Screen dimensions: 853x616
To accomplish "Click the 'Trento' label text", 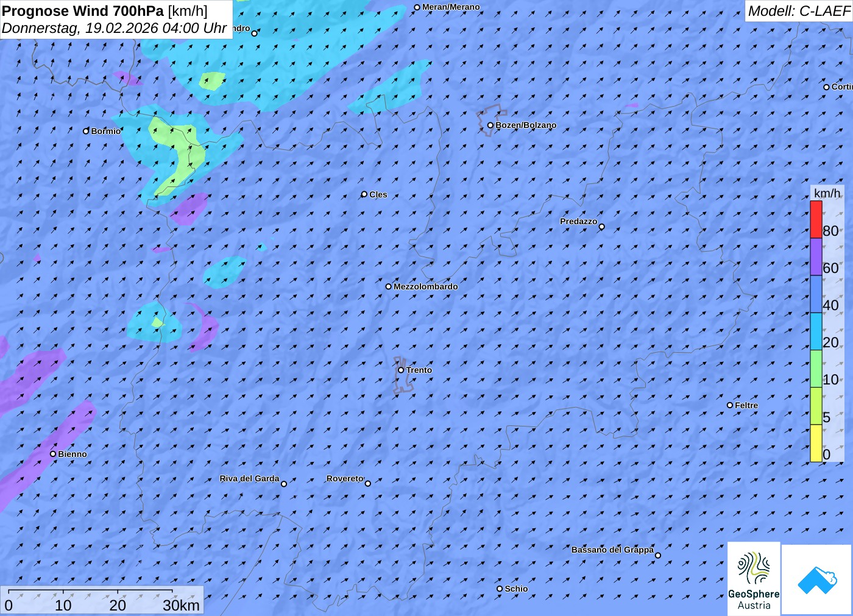I will coord(419,370).
